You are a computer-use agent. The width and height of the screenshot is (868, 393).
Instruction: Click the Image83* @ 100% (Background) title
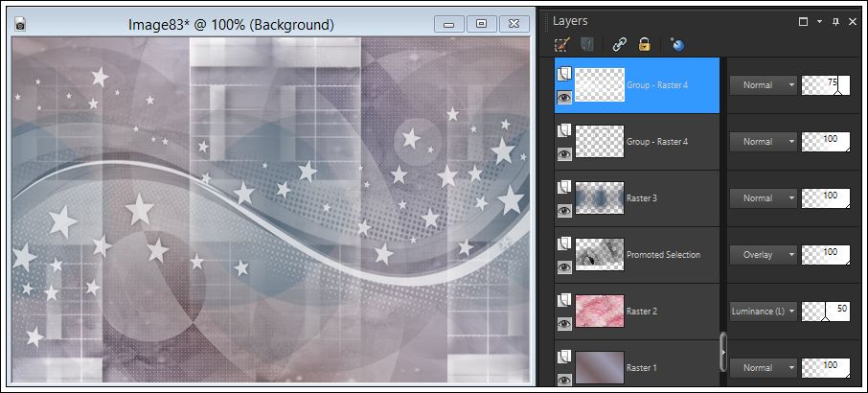click(x=231, y=24)
